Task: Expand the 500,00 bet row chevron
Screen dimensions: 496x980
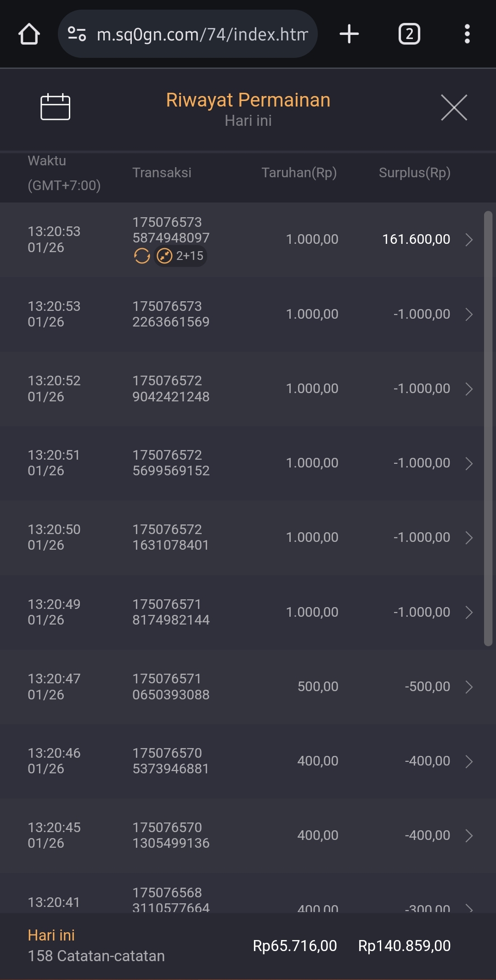Action: tap(469, 687)
